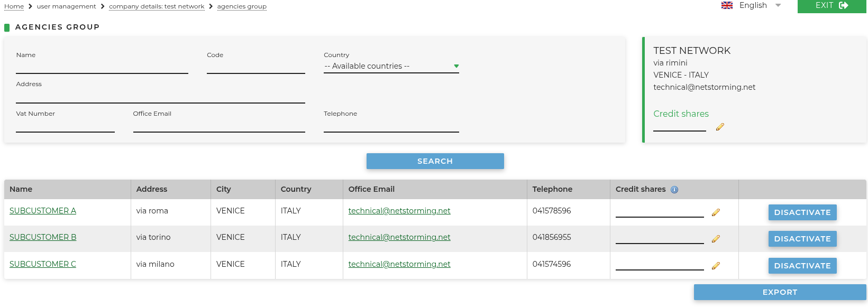Edit credit shares pencil for SUBCUSTOMER B
This screenshot has height=308, width=868.
pos(716,239)
